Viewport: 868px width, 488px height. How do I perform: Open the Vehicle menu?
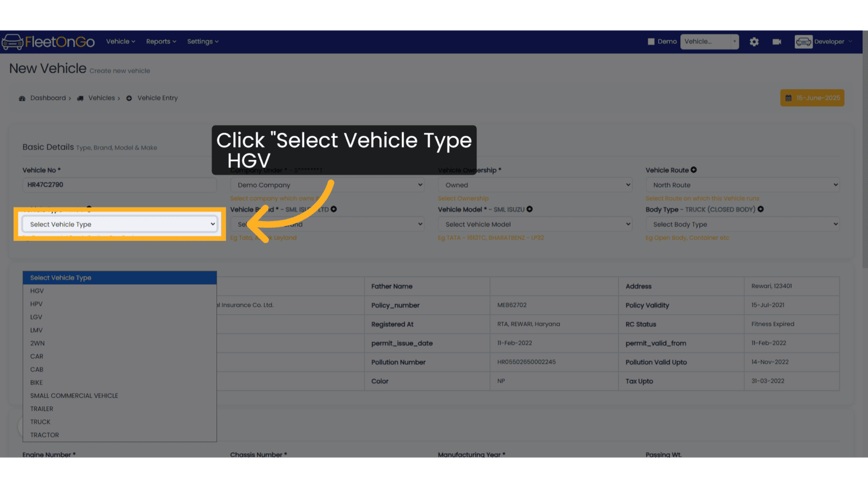coord(120,42)
